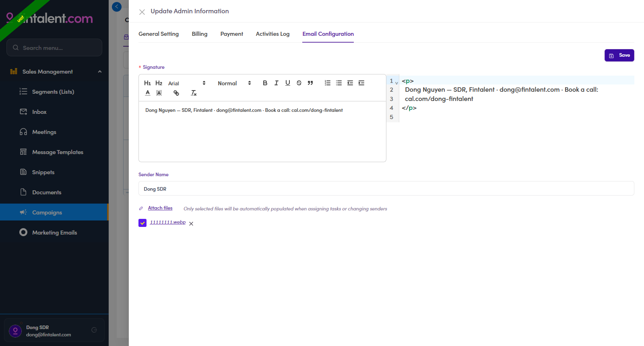The image size is (644, 346).
Task: Open the text background color picker
Action: pyautogui.click(x=159, y=93)
